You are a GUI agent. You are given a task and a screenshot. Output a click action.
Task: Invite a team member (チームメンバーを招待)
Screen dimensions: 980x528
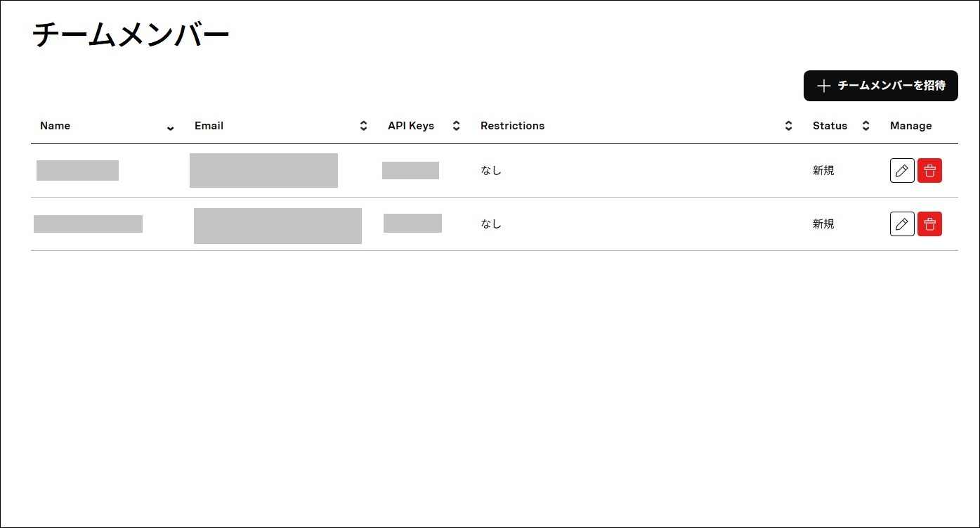pos(881,86)
